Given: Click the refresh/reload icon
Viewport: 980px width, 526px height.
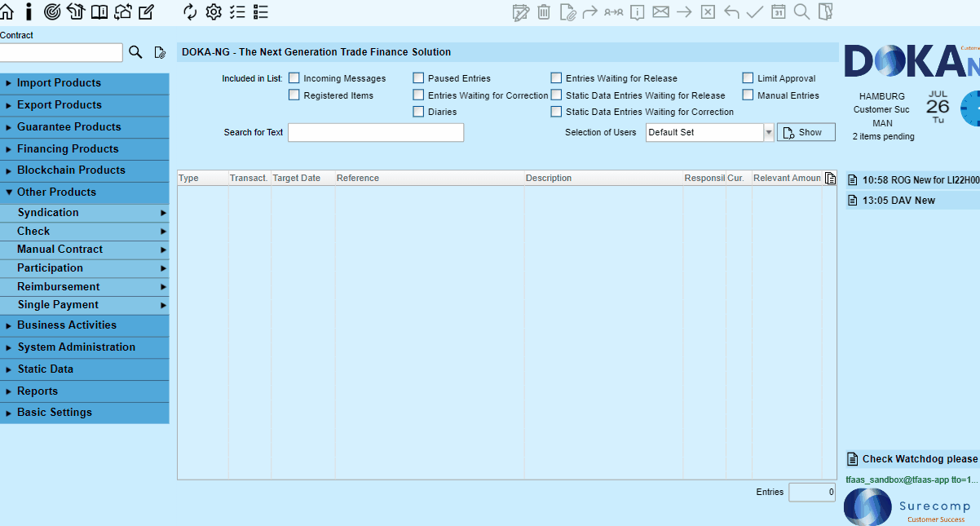Looking at the screenshot, I should point(189,11).
